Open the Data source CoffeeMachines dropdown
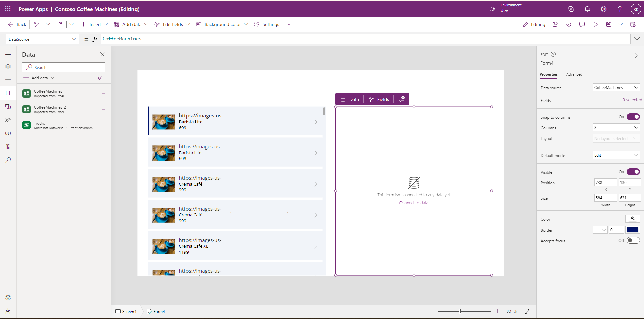Viewport: 644px width, 319px height. tap(616, 88)
